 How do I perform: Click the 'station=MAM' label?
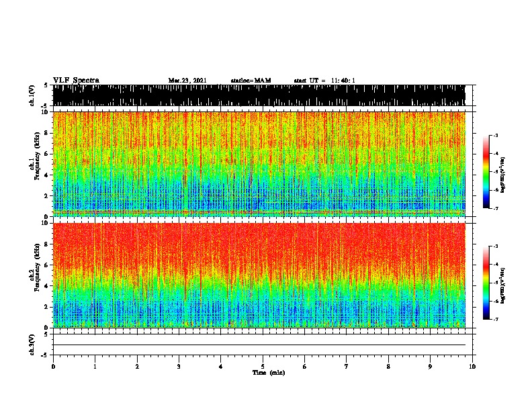coord(251,81)
